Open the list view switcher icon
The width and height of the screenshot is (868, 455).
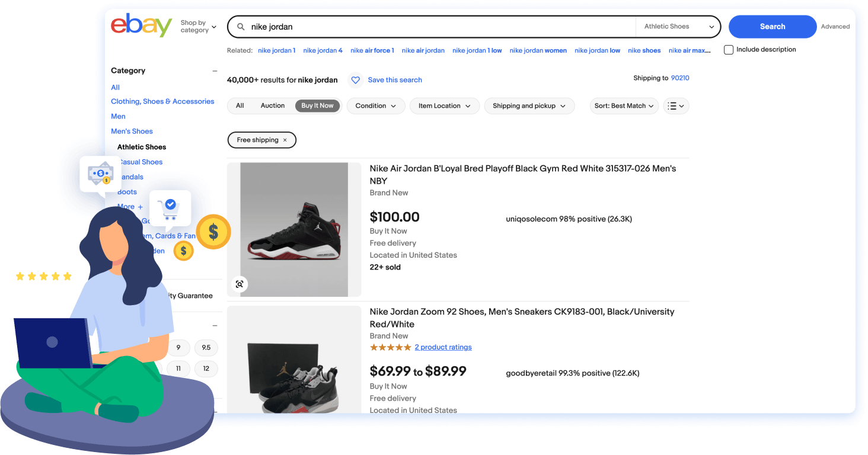676,105
